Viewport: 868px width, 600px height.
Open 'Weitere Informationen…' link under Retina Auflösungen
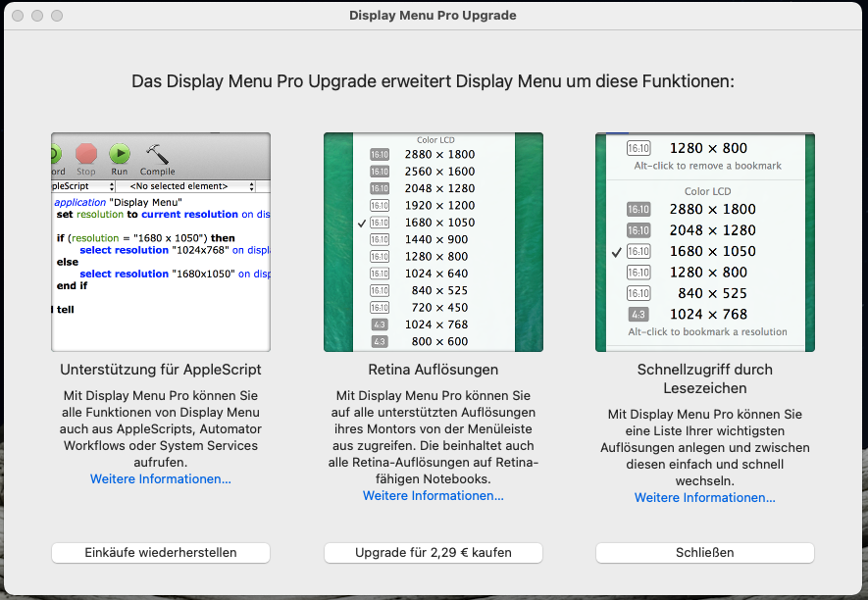433,496
